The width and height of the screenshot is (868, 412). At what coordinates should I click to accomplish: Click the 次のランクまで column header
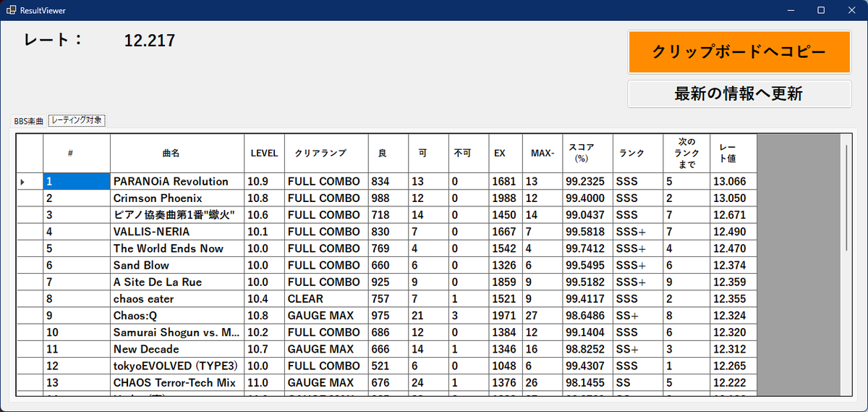pyautogui.click(x=686, y=154)
